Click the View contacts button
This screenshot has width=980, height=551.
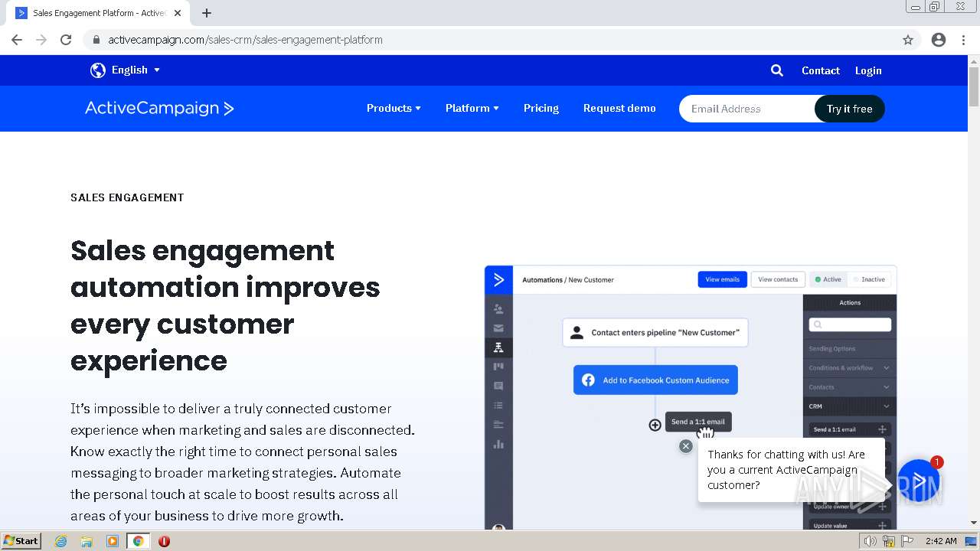coord(778,279)
